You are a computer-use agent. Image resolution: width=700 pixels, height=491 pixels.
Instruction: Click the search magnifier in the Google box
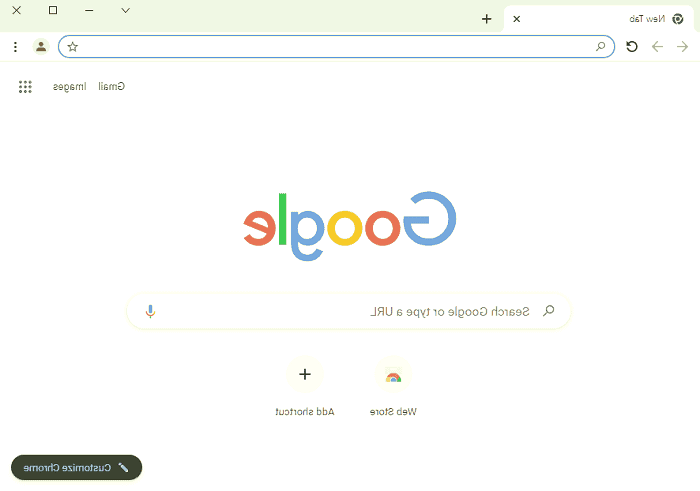(549, 311)
